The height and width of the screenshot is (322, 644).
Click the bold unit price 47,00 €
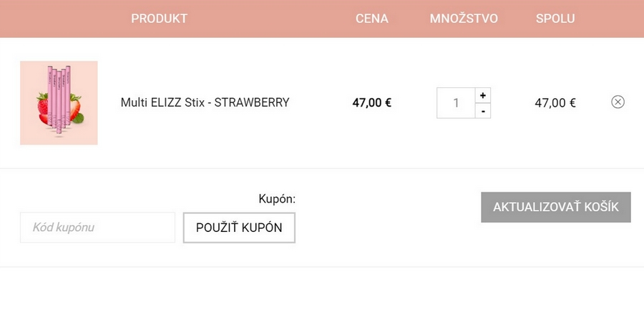372,102
